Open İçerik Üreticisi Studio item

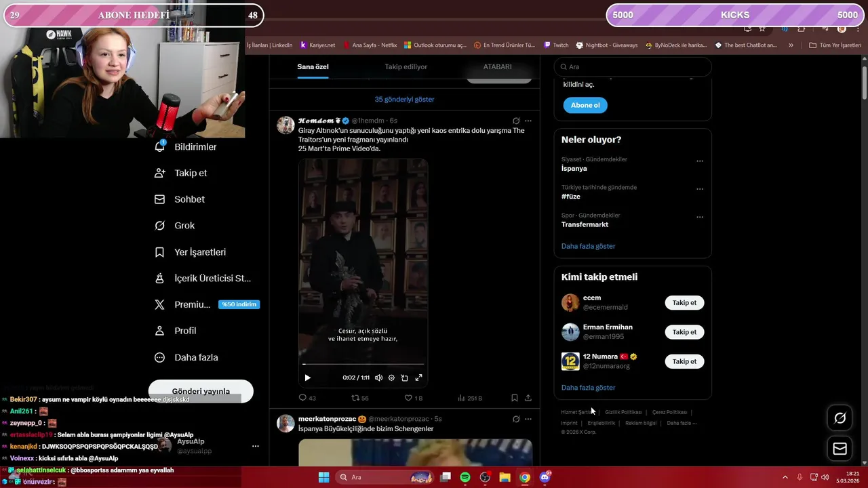tap(203, 279)
